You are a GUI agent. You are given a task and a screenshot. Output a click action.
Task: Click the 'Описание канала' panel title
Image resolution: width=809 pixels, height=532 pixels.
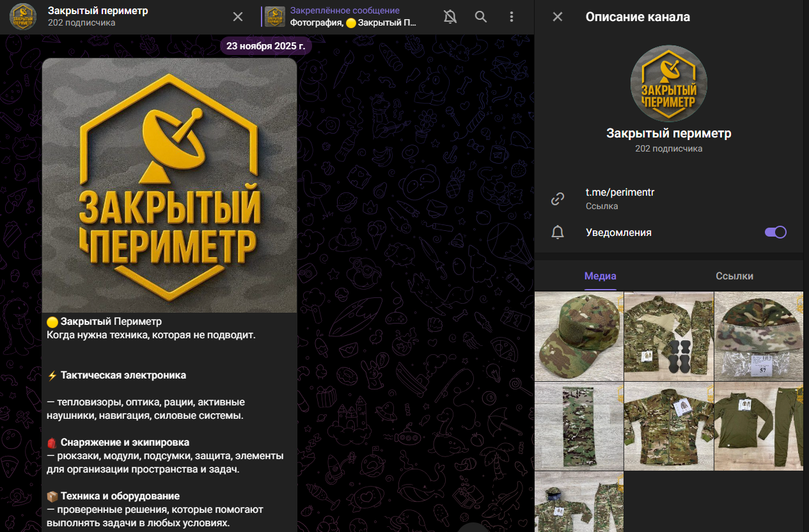click(x=638, y=17)
